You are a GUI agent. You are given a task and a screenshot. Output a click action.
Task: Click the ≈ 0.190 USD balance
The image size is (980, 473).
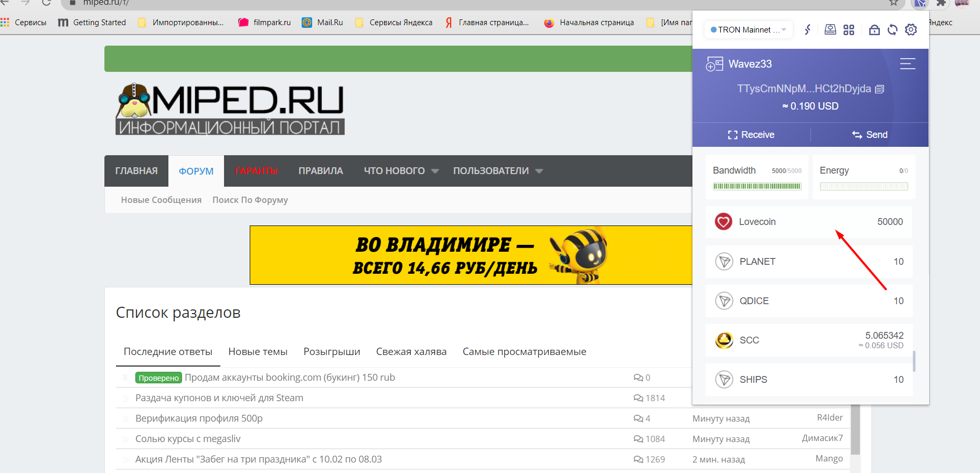point(811,106)
